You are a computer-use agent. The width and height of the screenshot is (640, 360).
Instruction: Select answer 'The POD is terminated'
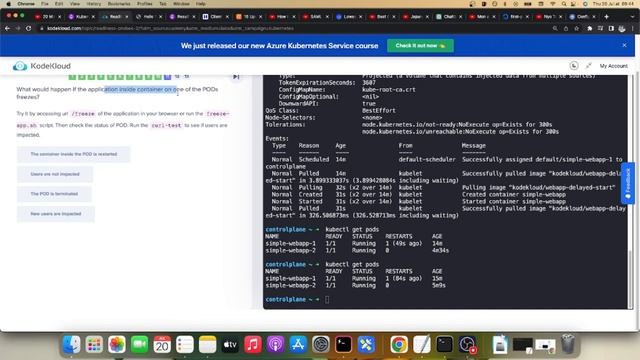(54, 194)
